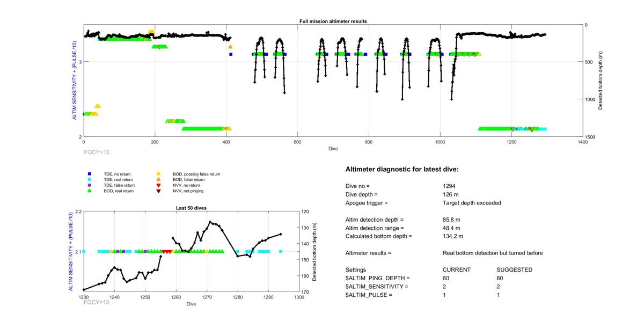The height and width of the screenshot is (328, 644).
Task: Click the dark blue 'TDE, no return' legend square
Action: pos(90,174)
